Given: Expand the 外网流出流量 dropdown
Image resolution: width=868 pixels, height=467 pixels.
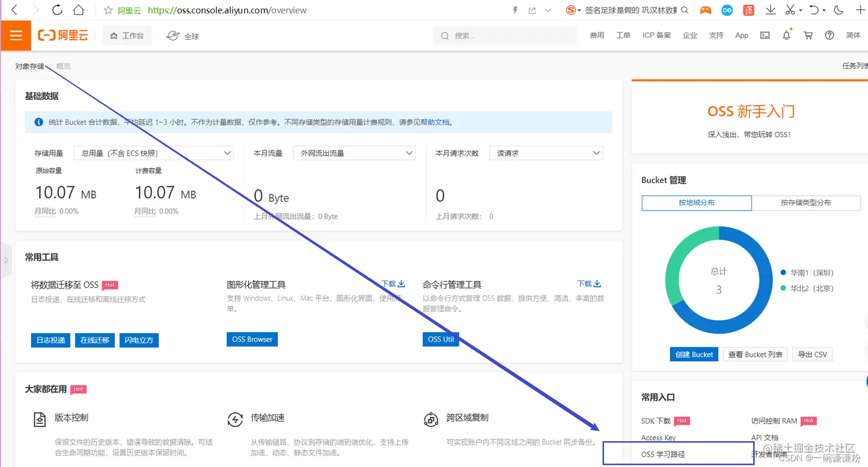Looking at the screenshot, I should [354, 153].
